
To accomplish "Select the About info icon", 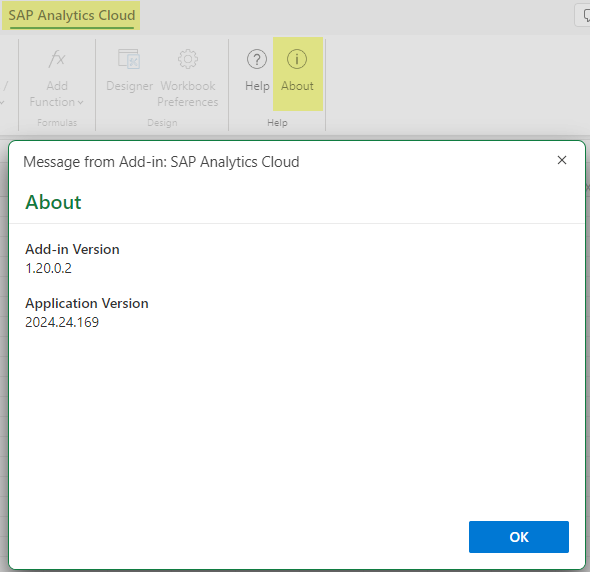I will [x=297, y=59].
